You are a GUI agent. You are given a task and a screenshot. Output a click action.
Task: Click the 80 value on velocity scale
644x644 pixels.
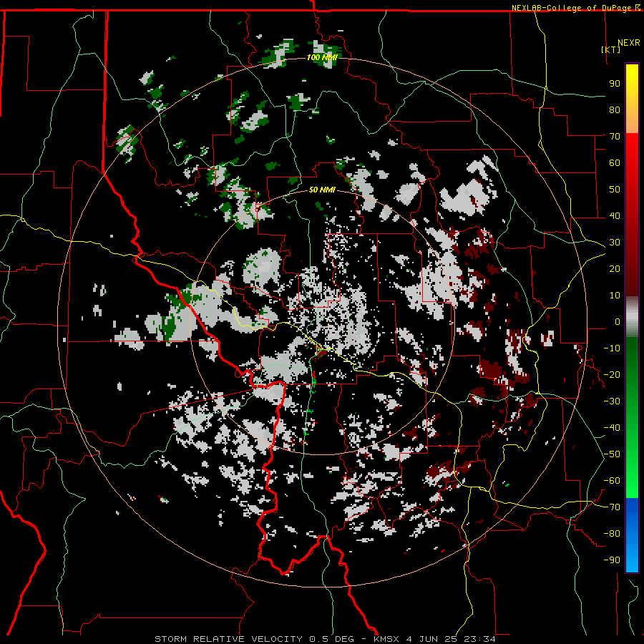pyautogui.click(x=615, y=109)
